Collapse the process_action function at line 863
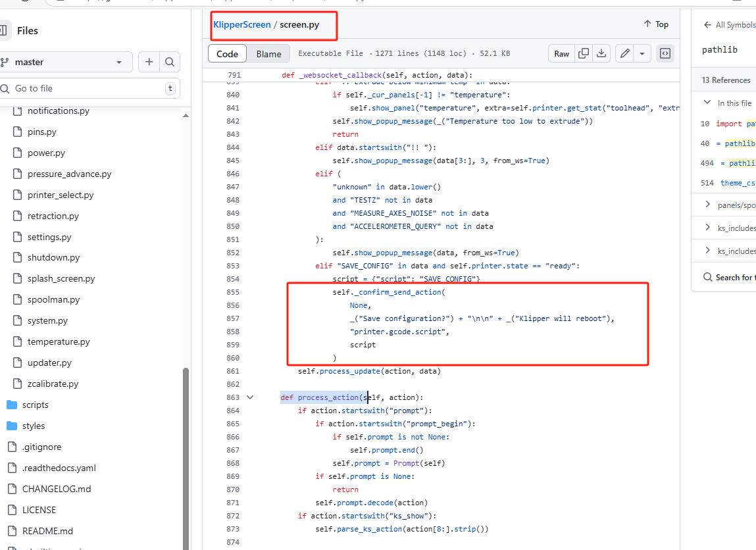The image size is (756, 550). pos(250,397)
